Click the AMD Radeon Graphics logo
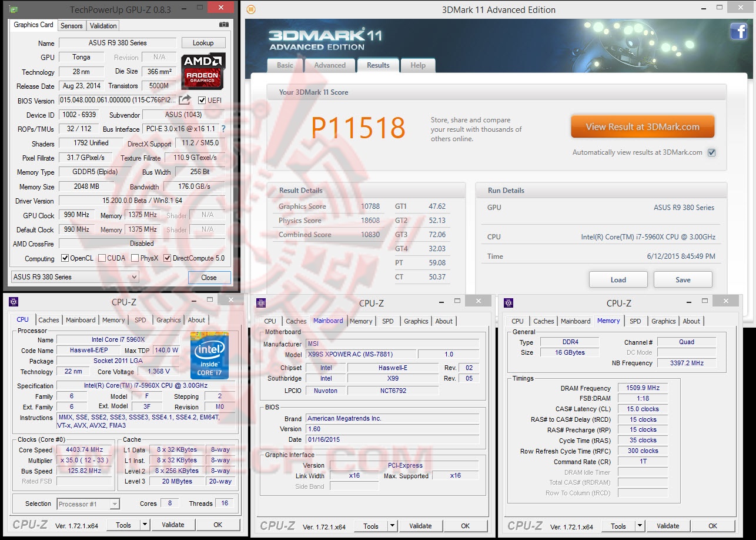This screenshot has height=540, width=756. pyautogui.click(x=203, y=72)
